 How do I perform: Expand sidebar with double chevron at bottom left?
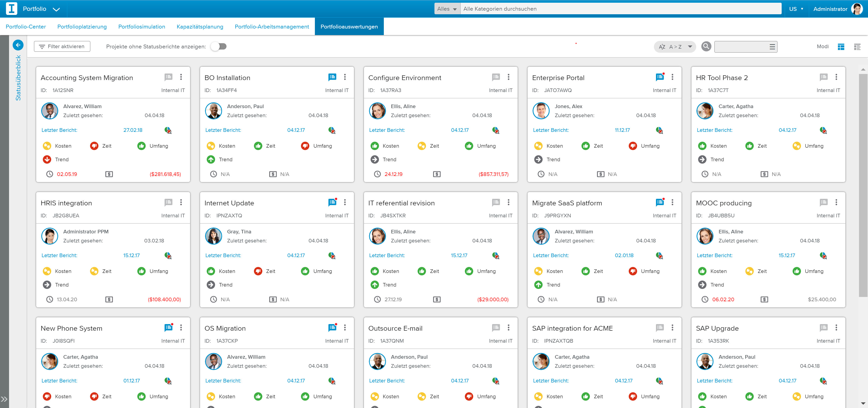pos(4,399)
